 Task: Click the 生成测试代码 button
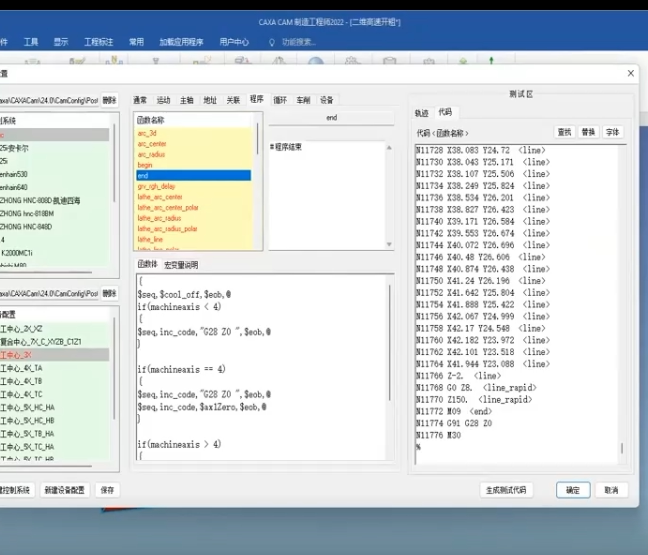(x=506, y=490)
